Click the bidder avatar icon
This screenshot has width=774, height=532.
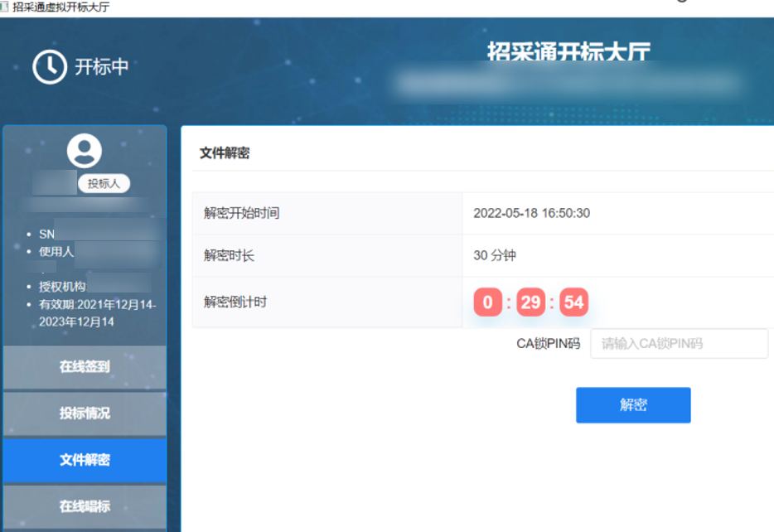pos(84,151)
